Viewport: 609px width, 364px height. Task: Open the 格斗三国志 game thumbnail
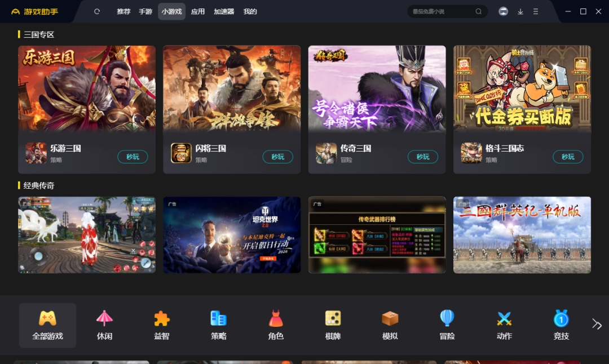point(522,88)
